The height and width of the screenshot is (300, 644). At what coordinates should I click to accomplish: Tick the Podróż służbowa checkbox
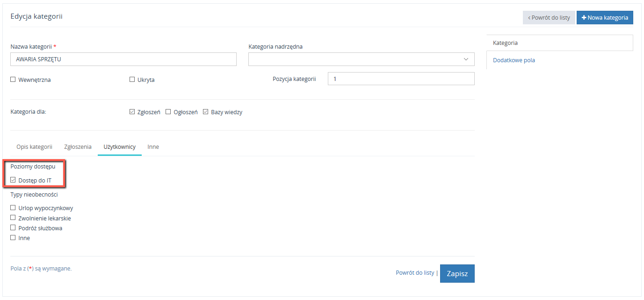[13, 228]
